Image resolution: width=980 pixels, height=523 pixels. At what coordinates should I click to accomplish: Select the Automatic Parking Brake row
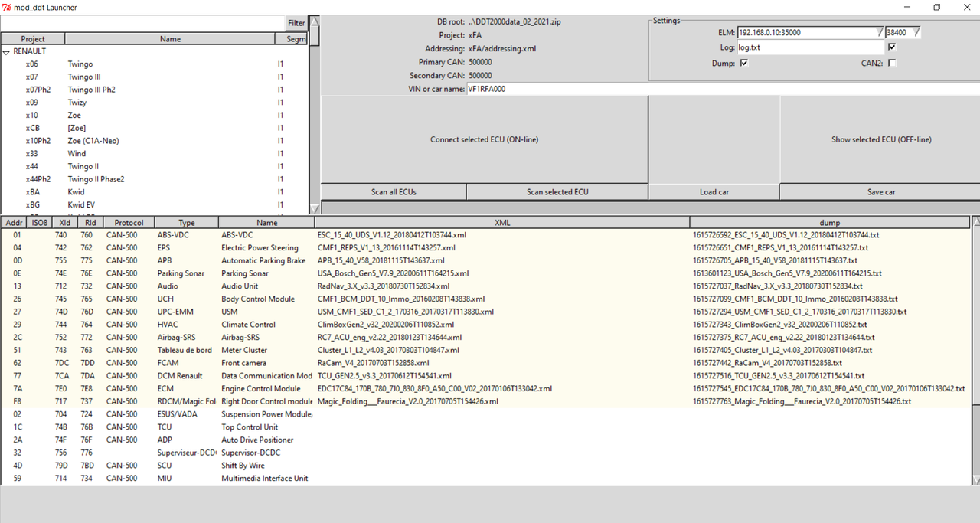pyautogui.click(x=485, y=261)
